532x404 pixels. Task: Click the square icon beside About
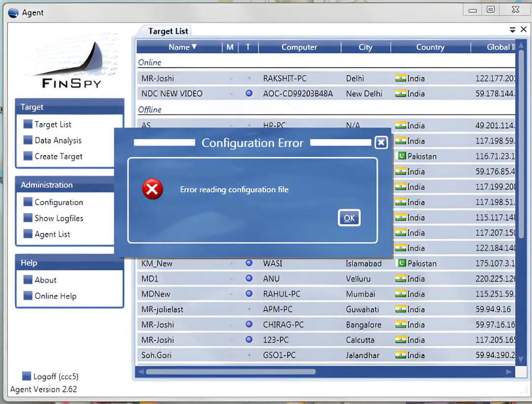pyautogui.click(x=28, y=280)
